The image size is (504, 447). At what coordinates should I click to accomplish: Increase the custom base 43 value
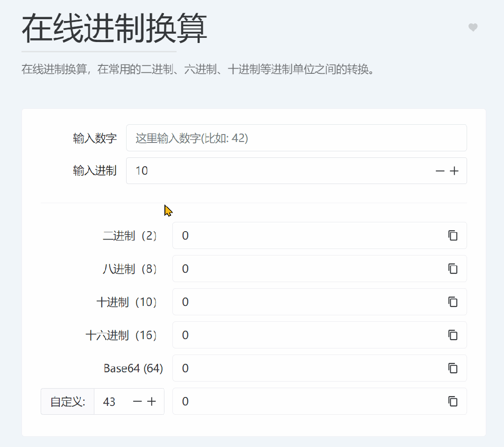tap(151, 401)
